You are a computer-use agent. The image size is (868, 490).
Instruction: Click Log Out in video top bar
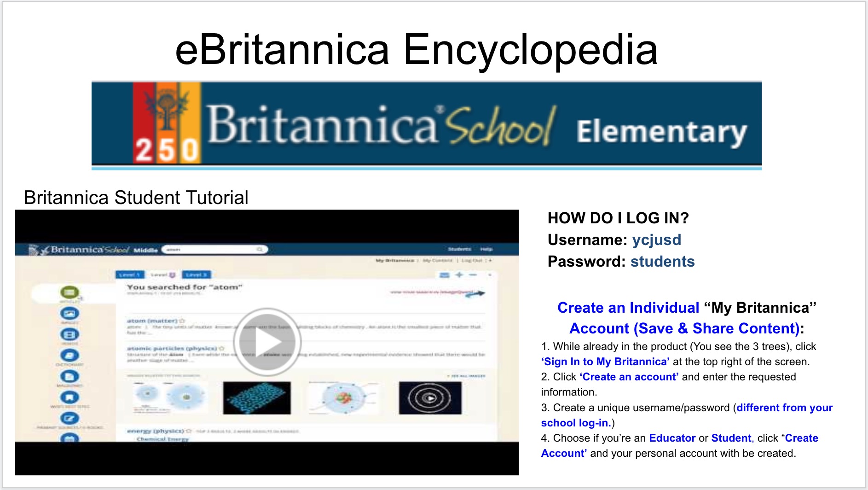point(472,261)
